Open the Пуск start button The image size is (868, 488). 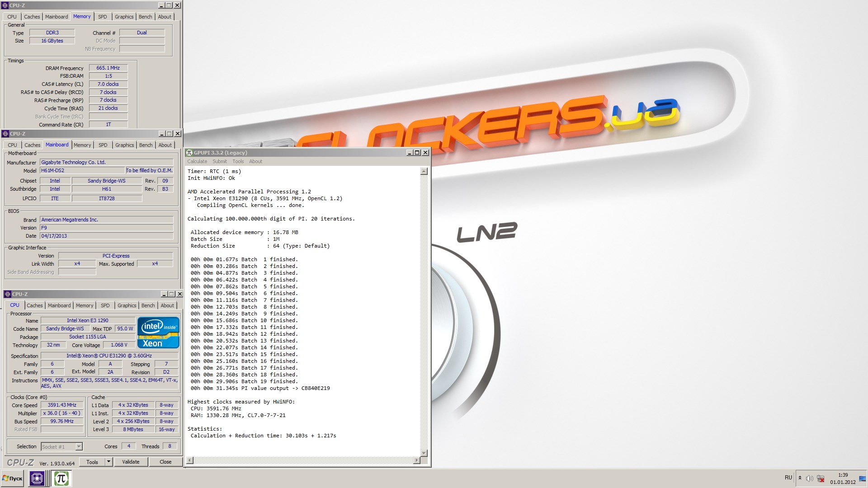coord(13,479)
